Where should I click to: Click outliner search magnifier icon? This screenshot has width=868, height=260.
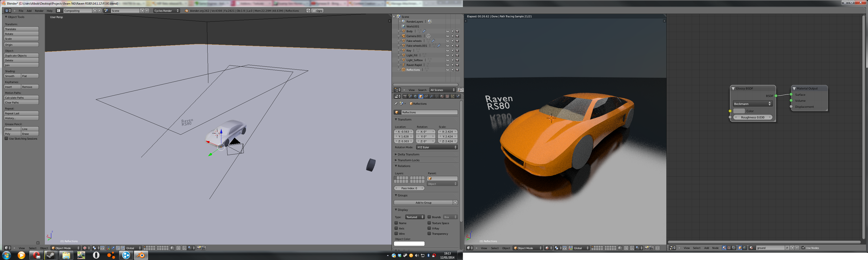click(461, 90)
